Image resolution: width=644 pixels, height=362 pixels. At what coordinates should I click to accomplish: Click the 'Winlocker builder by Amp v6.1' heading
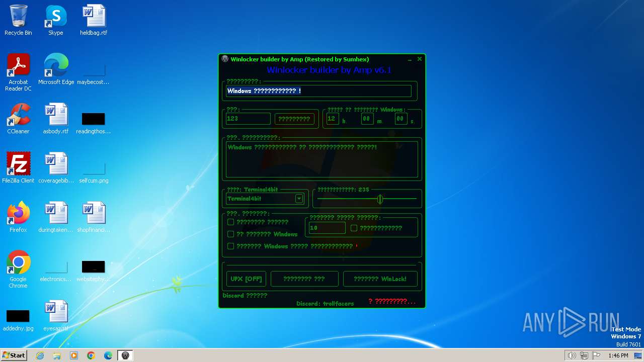pyautogui.click(x=329, y=70)
